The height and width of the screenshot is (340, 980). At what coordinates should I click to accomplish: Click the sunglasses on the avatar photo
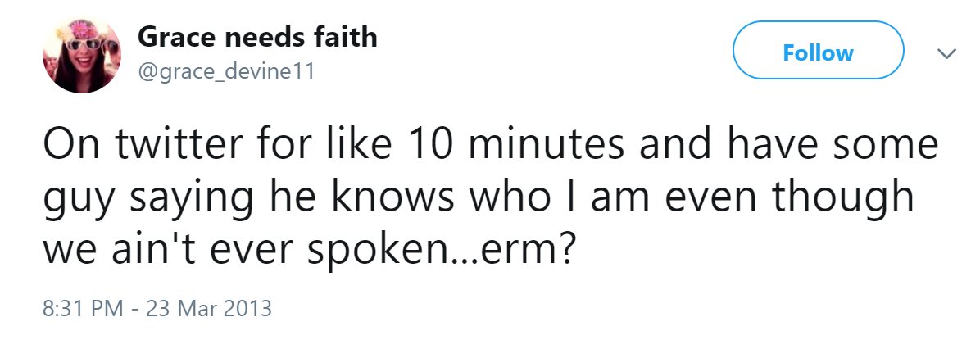[91, 45]
